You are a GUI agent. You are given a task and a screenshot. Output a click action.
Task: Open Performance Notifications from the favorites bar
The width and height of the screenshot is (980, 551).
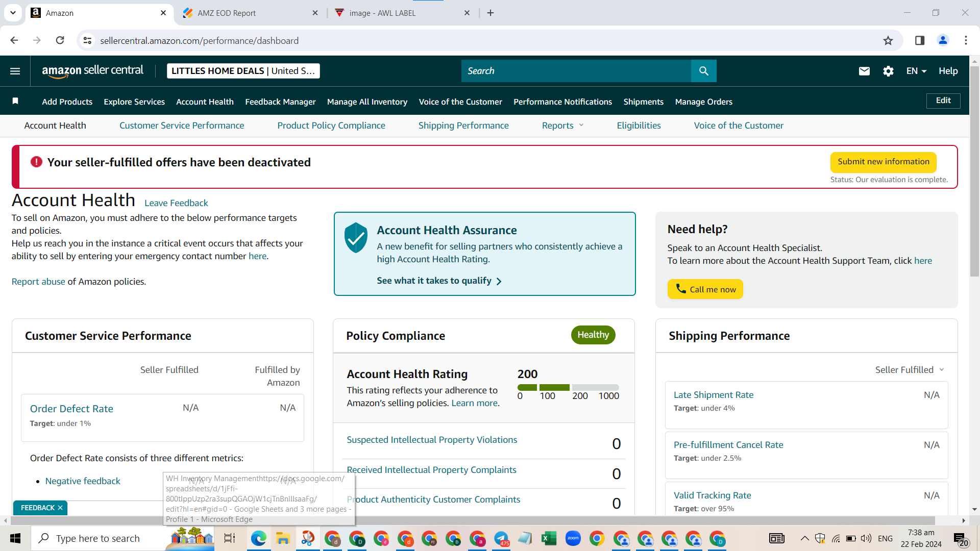pos(562,102)
